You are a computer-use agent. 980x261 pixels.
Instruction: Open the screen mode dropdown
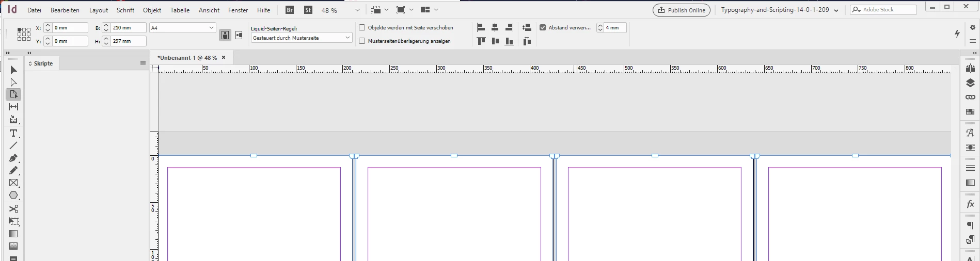[x=405, y=10]
